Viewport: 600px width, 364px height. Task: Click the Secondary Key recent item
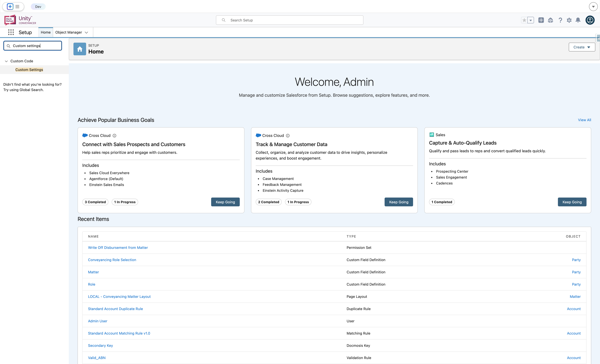100,345
